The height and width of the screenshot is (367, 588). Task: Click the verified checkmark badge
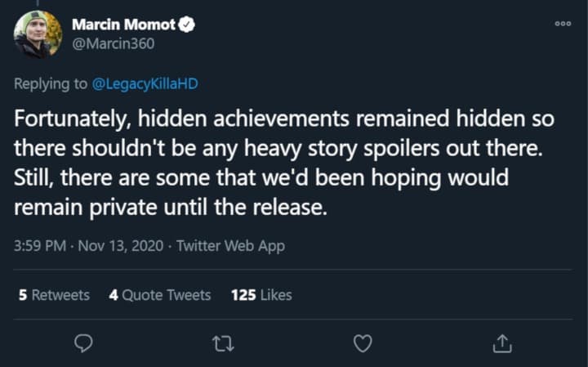[186, 25]
